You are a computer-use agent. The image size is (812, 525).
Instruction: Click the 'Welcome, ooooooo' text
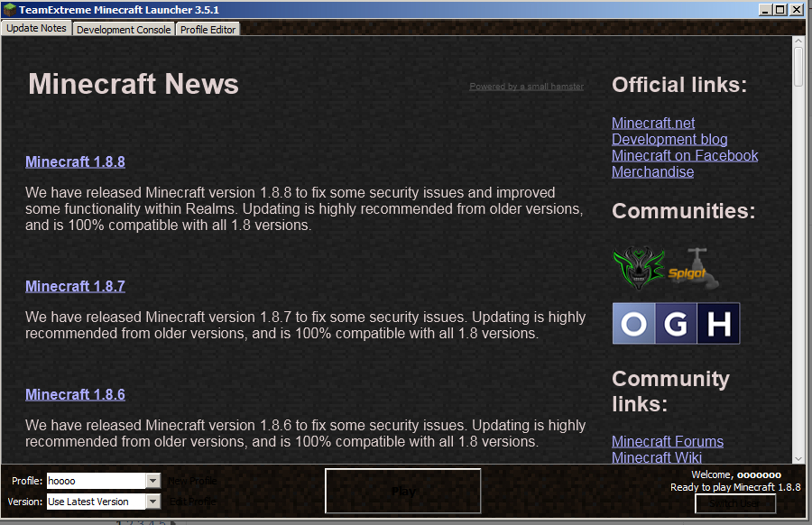tap(736, 474)
